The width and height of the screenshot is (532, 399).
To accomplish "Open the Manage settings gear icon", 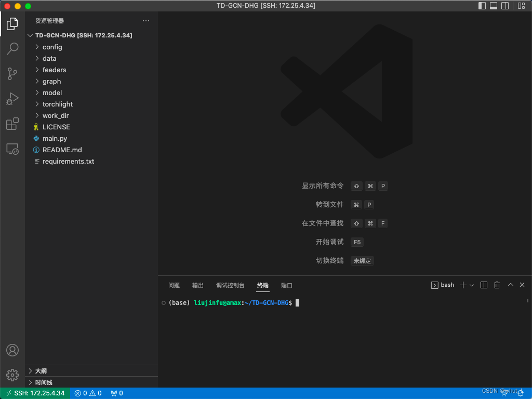I will (12, 375).
